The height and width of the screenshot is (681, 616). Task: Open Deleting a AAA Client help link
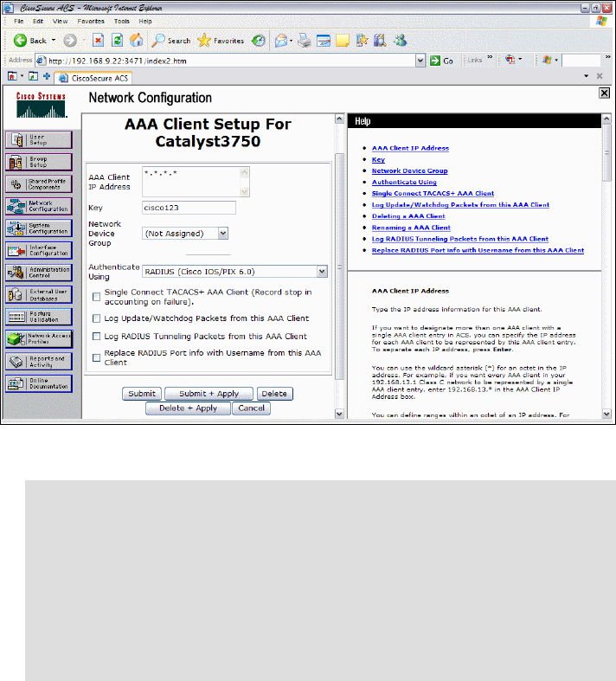pos(408,215)
